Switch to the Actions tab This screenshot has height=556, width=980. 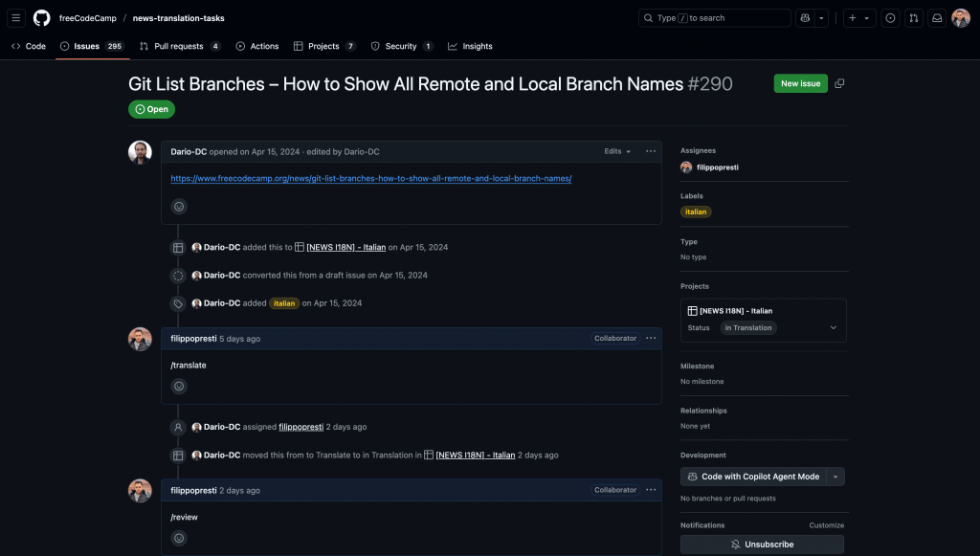(x=257, y=46)
